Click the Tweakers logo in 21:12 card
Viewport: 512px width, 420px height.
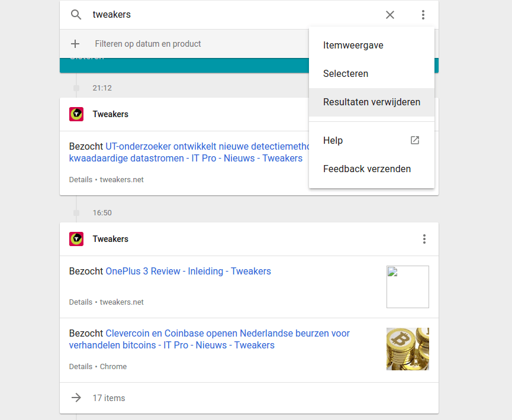click(x=76, y=114)
